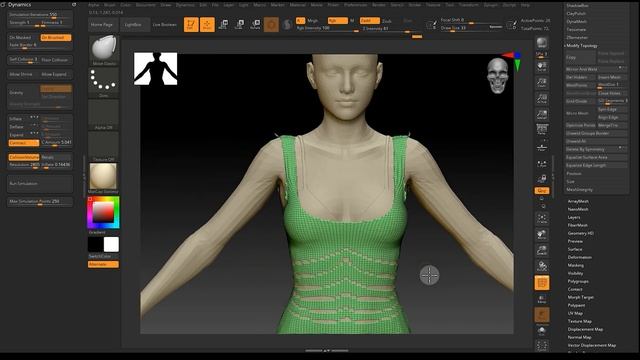Click the Run Simulation button
640x360 pixels.
(40, 184)
